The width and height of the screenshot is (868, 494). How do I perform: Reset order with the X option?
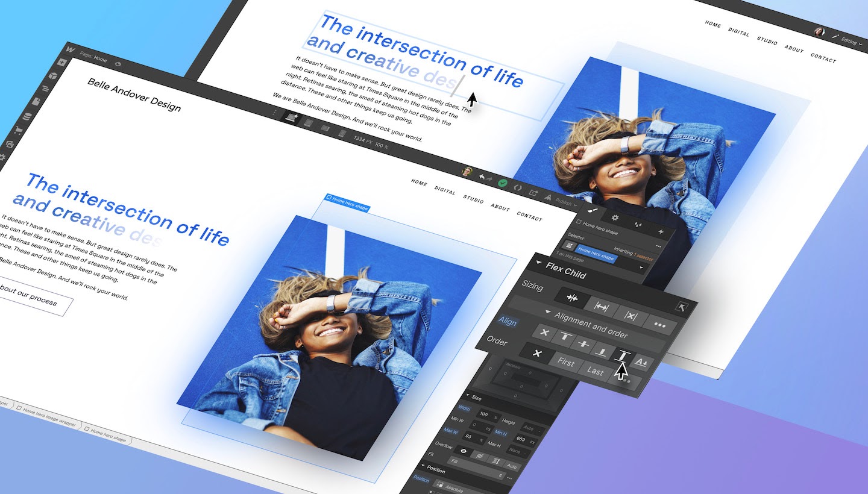click(x=537, y=354)
